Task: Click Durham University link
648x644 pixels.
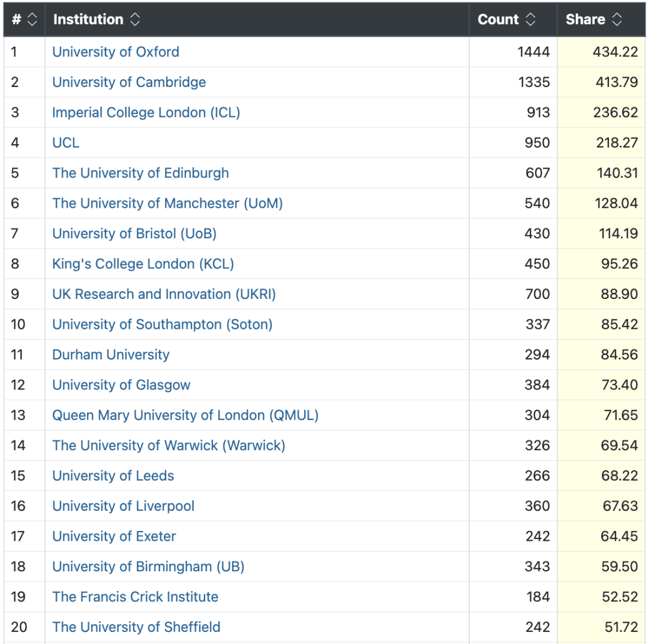Action: coord(111,355)
